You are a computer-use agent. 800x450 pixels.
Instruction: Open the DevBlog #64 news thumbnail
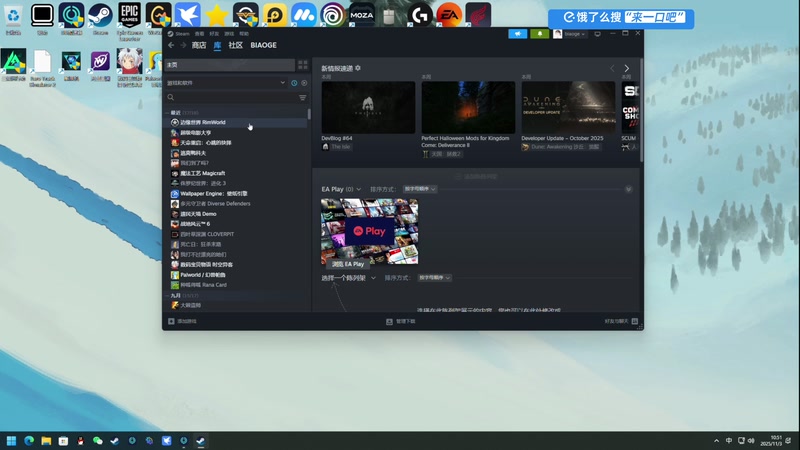click(x=368, y=107)
